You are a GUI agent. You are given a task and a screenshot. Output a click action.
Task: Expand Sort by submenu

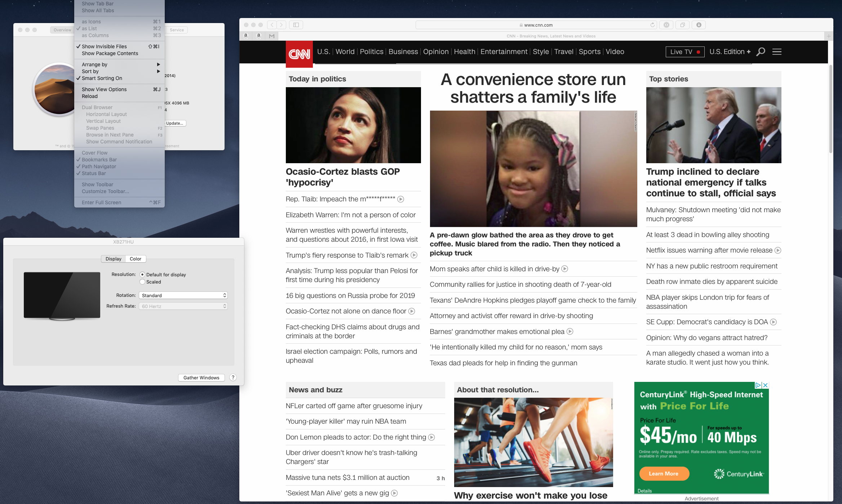pos(119,71)
